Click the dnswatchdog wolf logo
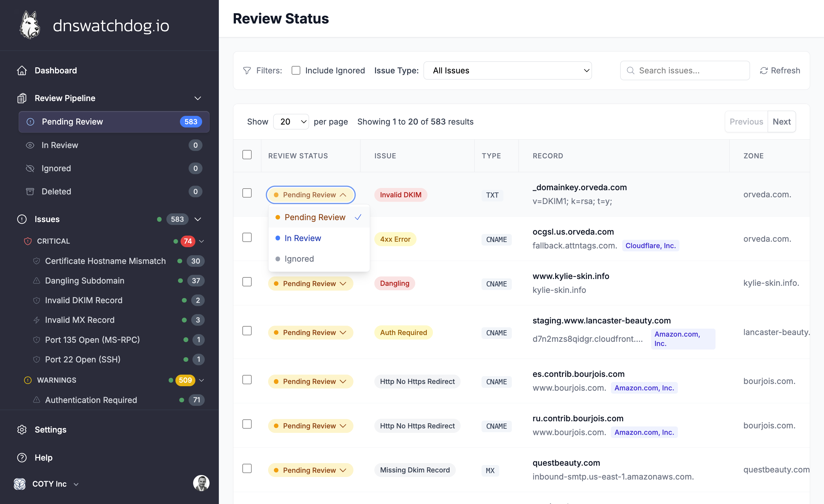This screenshot has width=824, height=504. (x=30, y=25)
